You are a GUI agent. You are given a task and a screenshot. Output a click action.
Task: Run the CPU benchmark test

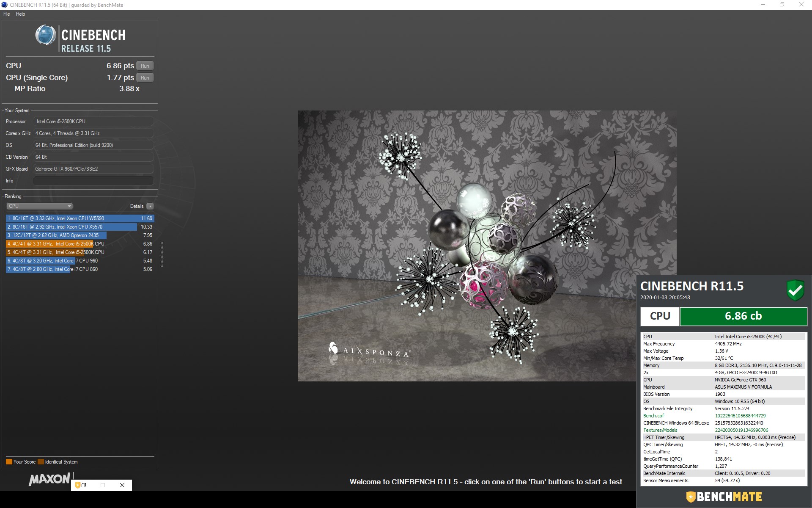[x=145, y=66]
